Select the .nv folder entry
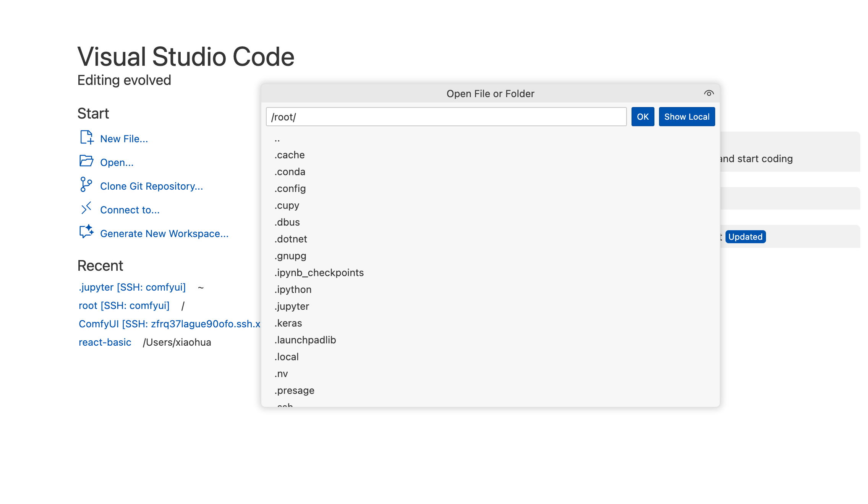This screenshot has height=504, width=868. (x=490, y=374)
